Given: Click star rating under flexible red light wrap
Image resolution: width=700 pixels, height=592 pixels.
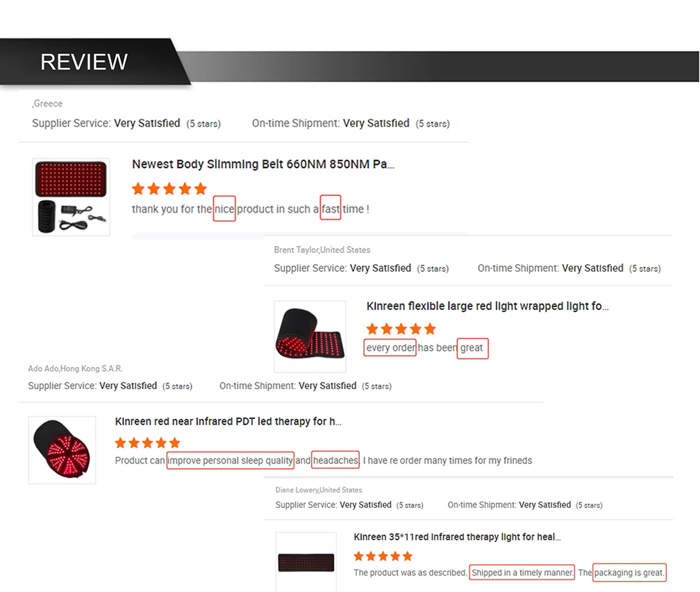Looking at the screenshot, I should (401, 329).
